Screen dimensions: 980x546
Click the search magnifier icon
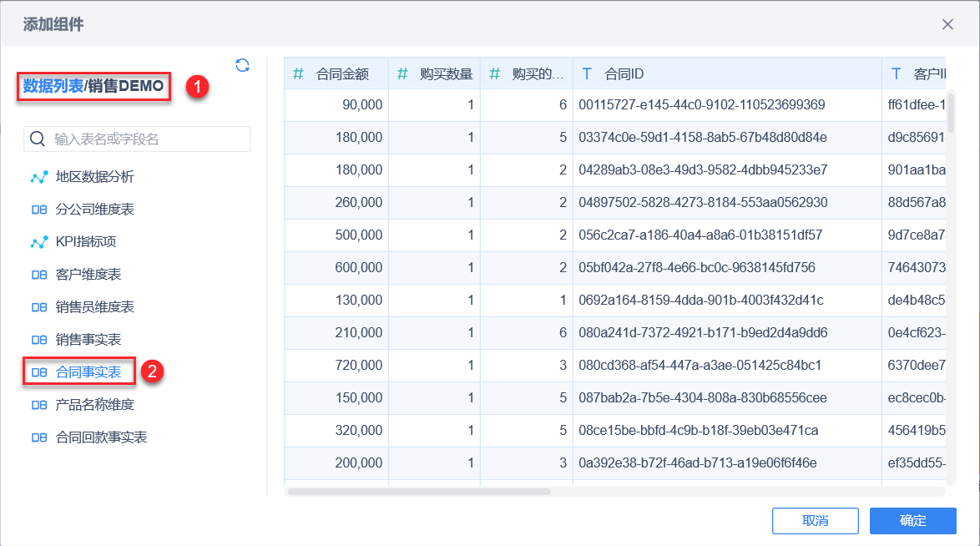[x=38, y=139]
